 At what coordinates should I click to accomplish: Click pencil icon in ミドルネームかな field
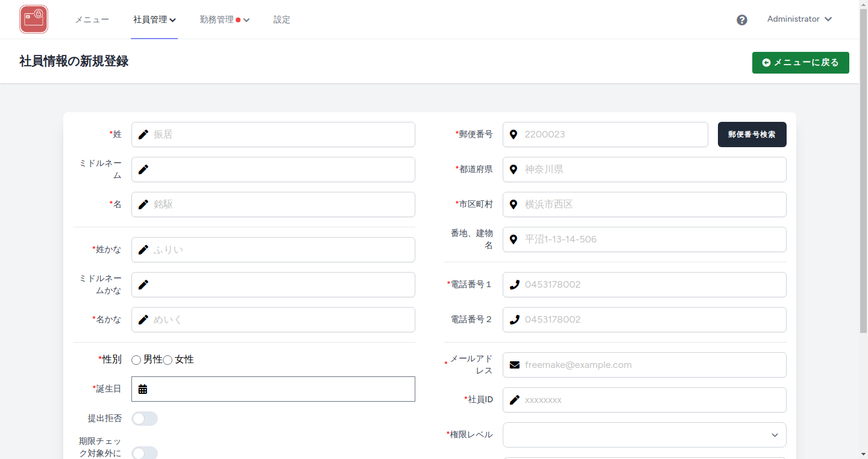click(143, 285)
